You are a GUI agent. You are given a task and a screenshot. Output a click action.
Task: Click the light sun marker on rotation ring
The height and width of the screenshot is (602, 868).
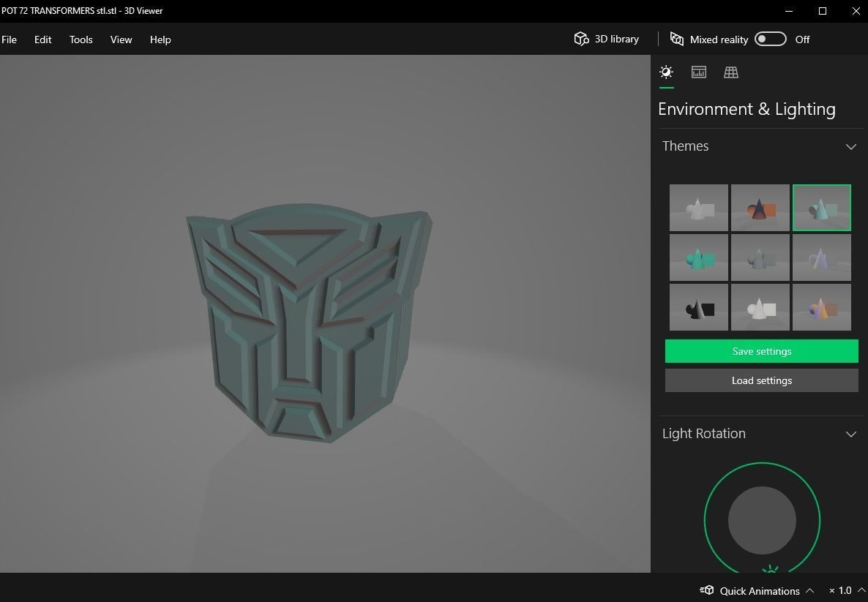(770, 569)
